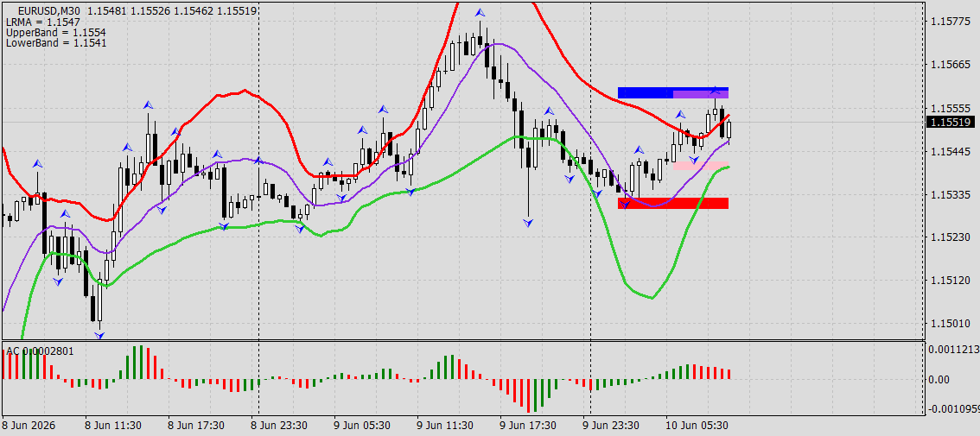
Task: Click the EURUSD,M30 chart title text
Action: (51, 11)
